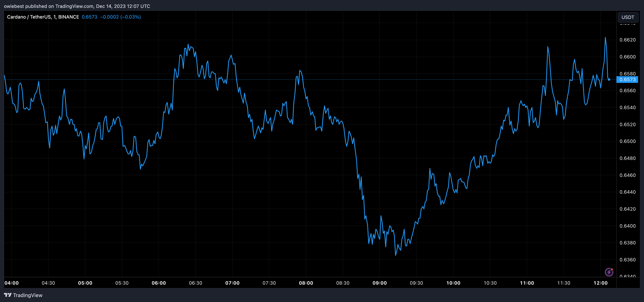The image size is (644, 302).
Task: Click the last data point dot on the line
Action: 609,80
